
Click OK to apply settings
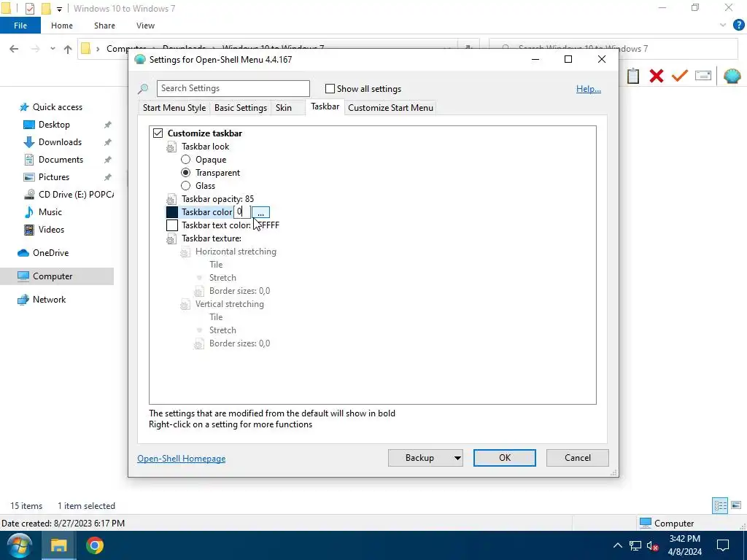pyautogui.click(x=505, y=458)
